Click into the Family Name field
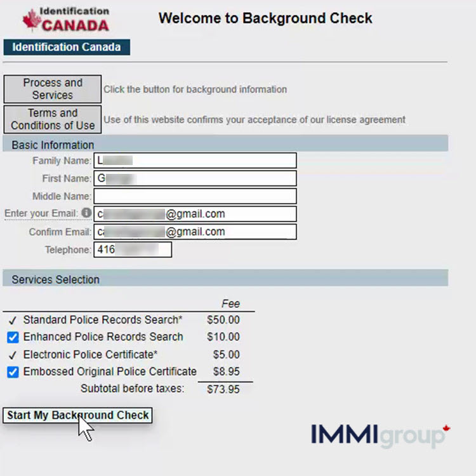The image size is (476, 476). click(195, 161)
